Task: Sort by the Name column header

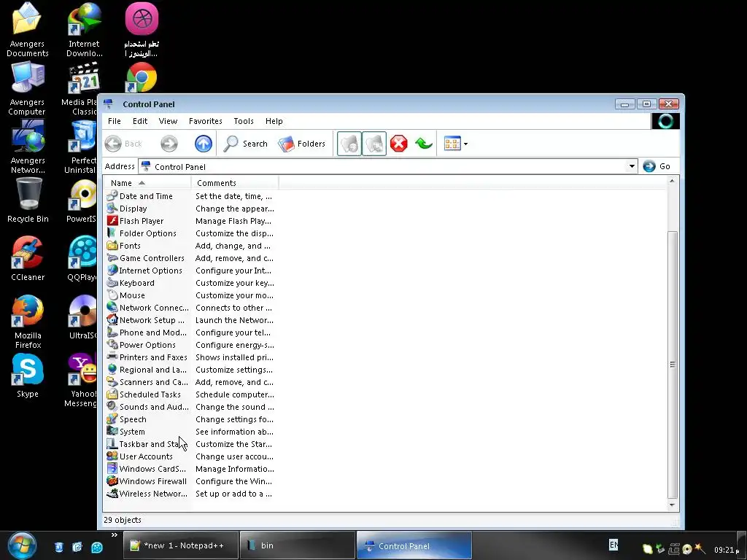Action: tap(147, 183)
